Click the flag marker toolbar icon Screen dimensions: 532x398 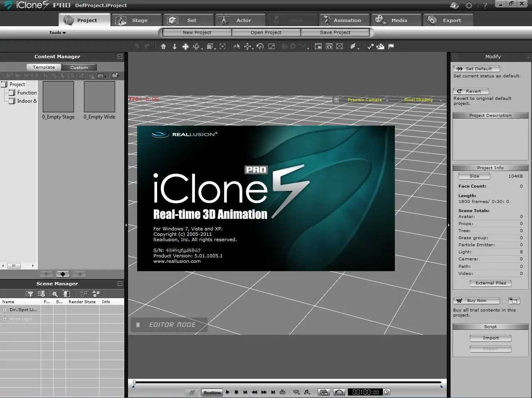[391, 47]
